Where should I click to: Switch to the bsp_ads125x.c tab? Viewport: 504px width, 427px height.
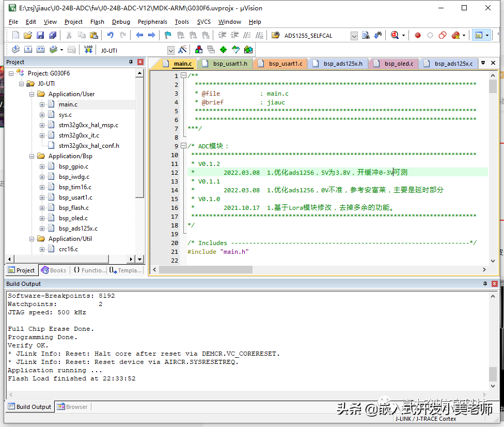coord(453,64)
